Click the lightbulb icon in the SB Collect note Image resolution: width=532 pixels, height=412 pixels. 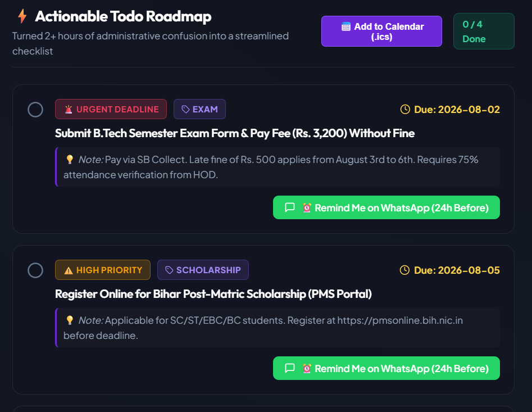[x=70, y=160]
